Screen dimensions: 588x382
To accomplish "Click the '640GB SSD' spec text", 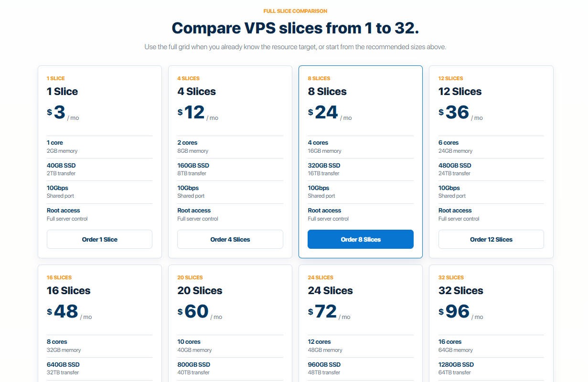I will [63, 364].
